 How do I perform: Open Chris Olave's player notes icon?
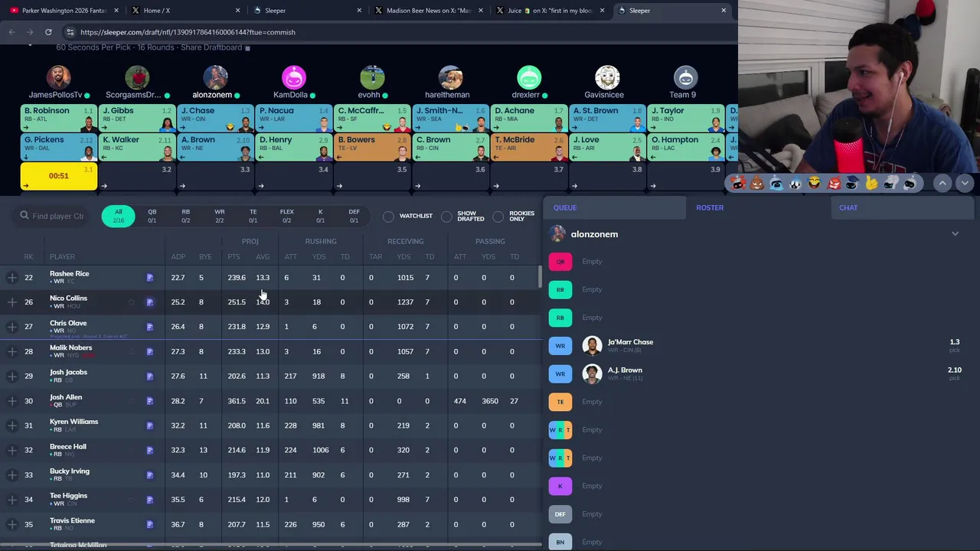click(150, 327)
